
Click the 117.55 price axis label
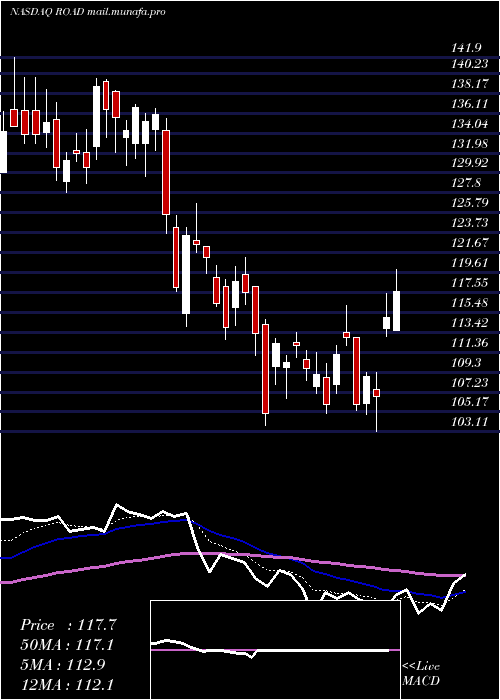pos(470,283)
